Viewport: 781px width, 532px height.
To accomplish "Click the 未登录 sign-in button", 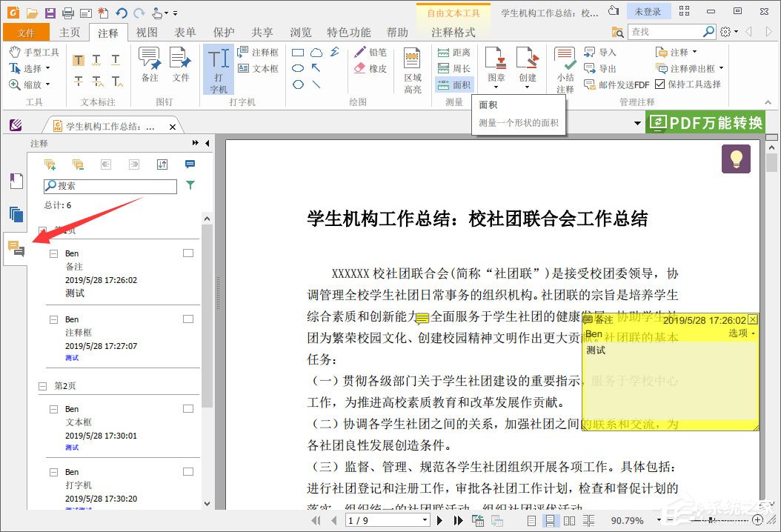I will (649, 10).
